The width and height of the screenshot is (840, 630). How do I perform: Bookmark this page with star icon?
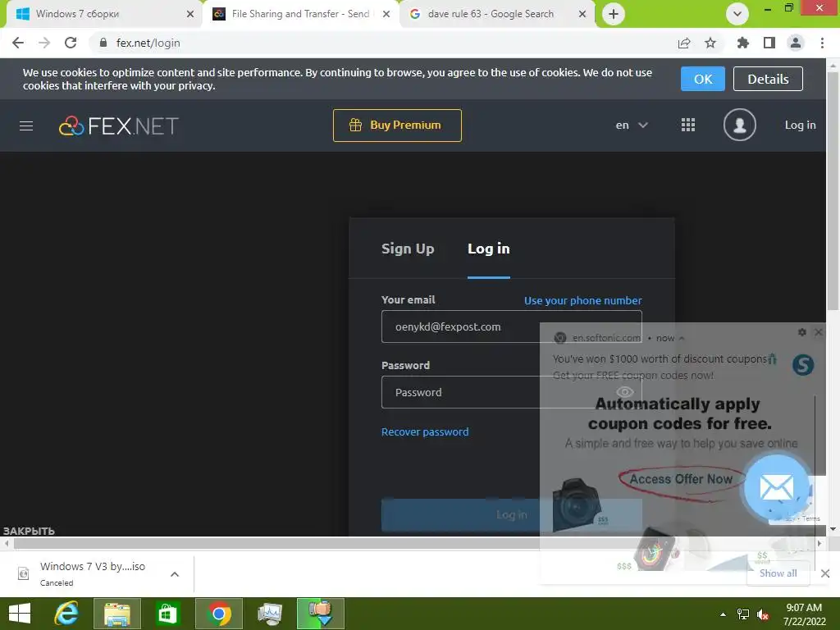(x=710, y=43)
